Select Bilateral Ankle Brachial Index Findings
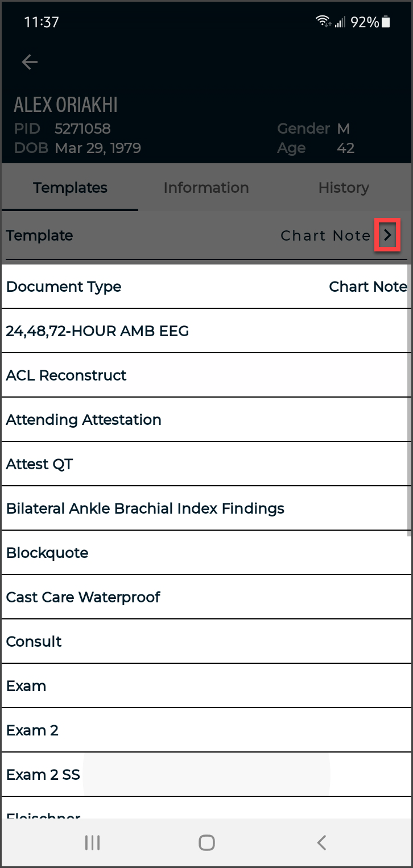 click(145, 509)
